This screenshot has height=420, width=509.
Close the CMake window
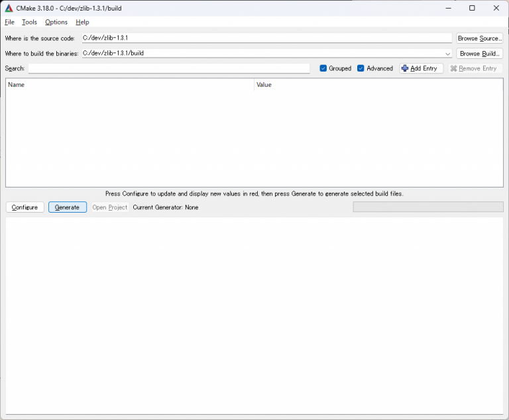click(495, 8)
